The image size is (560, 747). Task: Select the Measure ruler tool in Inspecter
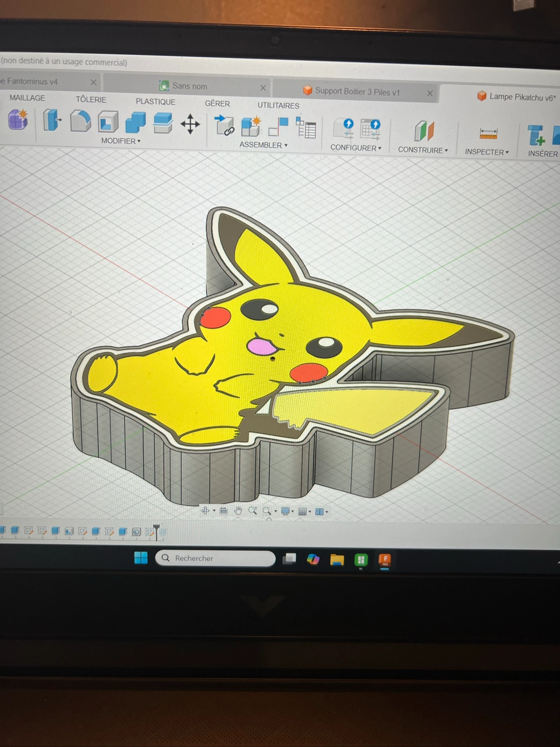pos(488,133)
